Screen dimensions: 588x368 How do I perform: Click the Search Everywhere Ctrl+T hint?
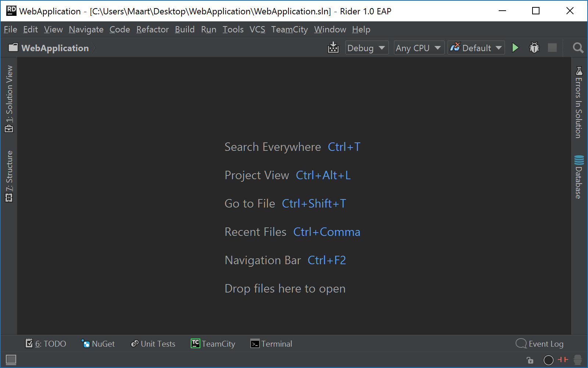[293, 147]
